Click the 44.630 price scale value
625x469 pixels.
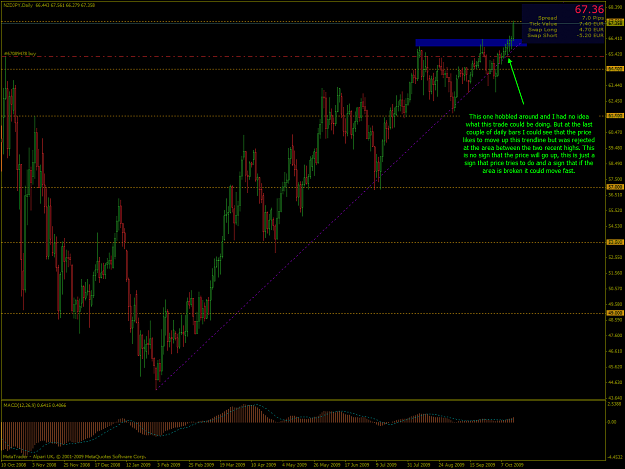click(x=615, y=383)
